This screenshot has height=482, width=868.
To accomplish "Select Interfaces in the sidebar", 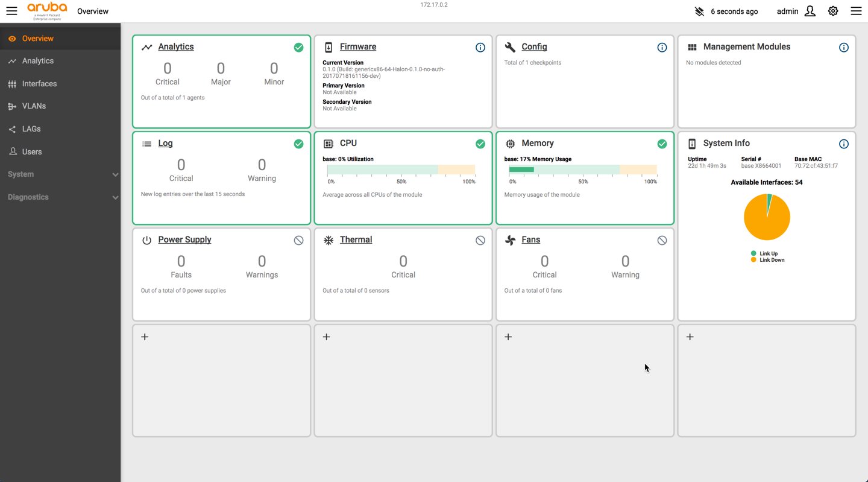I will pyautogui.click(x=39, y=84).
